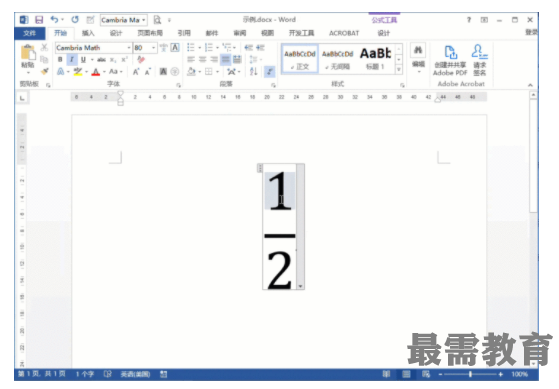Click the Shrink Font icon
The width and height of the screenshot is (559, 389).
pyautogui.click(x=148, y=72)
